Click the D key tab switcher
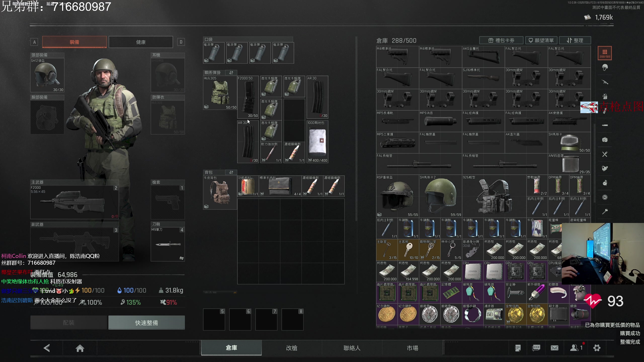 (x=181, y=42)
